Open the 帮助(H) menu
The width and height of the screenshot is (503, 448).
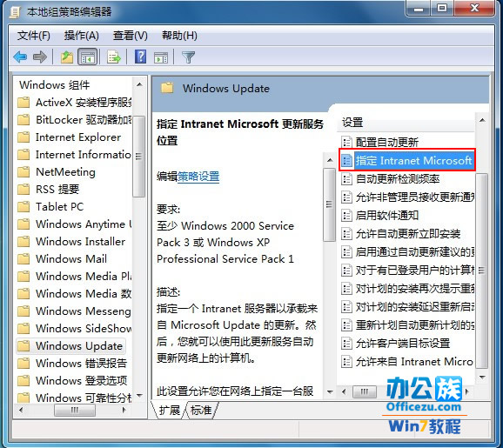coord(179,36)
